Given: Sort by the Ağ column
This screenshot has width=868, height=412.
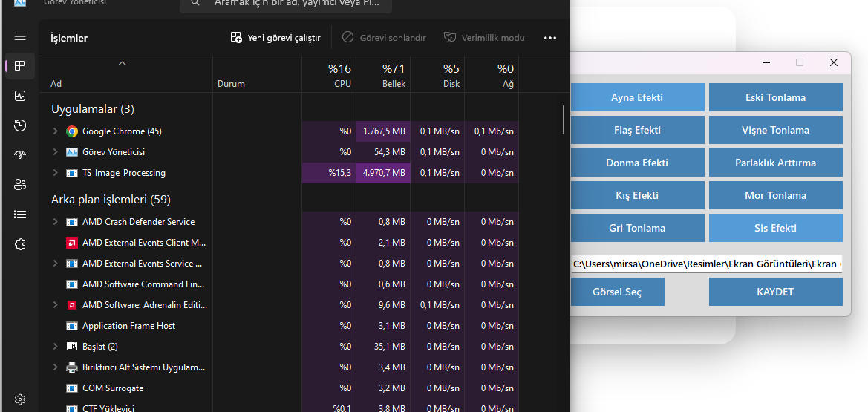Looking at the screenshot, I should (x=492, y=75).
